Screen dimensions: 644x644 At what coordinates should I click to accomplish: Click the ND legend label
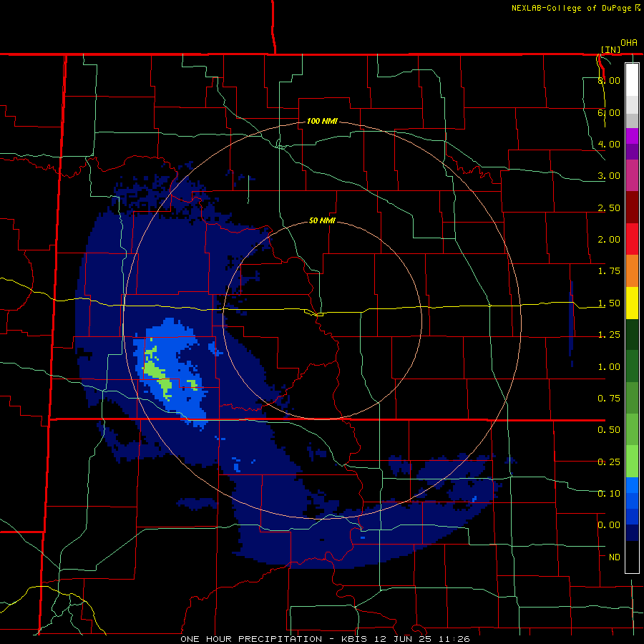click(615, 557)
